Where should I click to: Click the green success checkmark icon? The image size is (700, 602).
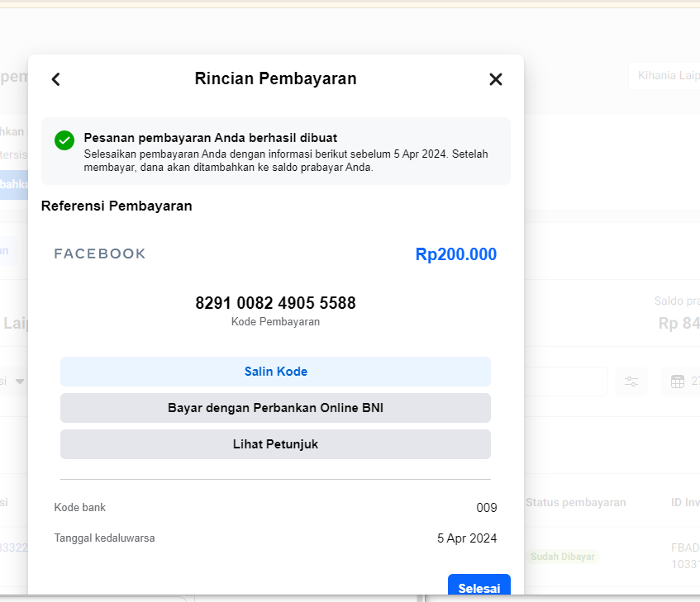tap(64, 140)
